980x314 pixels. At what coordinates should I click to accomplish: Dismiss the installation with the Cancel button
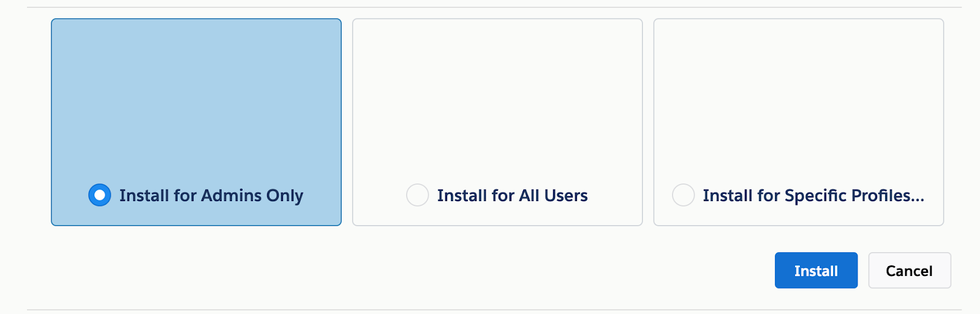[909, 270]
